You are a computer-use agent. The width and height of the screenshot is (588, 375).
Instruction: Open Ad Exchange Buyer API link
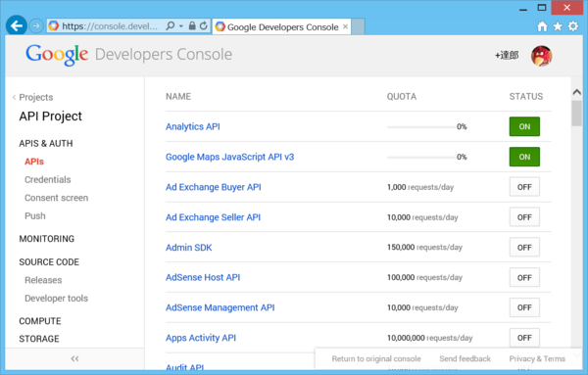pos(214,187)
